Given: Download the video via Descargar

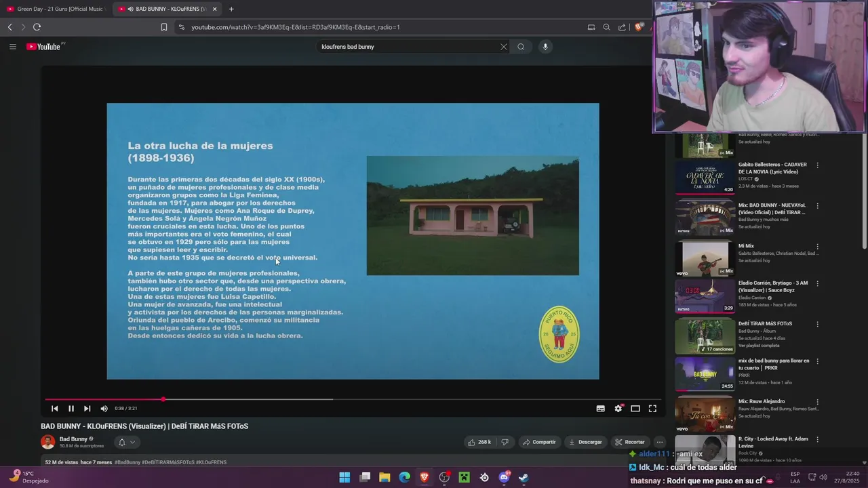Looking at the screenshot, I should [585, 442].
